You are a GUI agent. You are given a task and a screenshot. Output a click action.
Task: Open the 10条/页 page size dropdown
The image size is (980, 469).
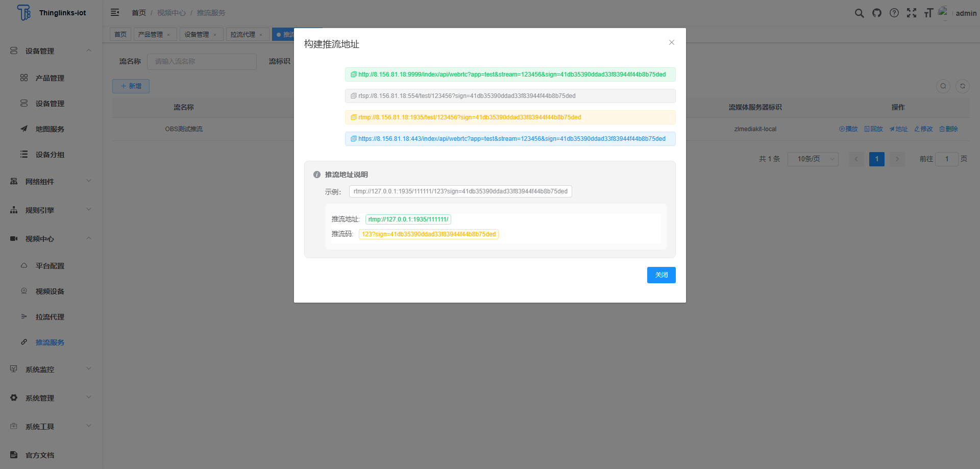pos(813,159)
